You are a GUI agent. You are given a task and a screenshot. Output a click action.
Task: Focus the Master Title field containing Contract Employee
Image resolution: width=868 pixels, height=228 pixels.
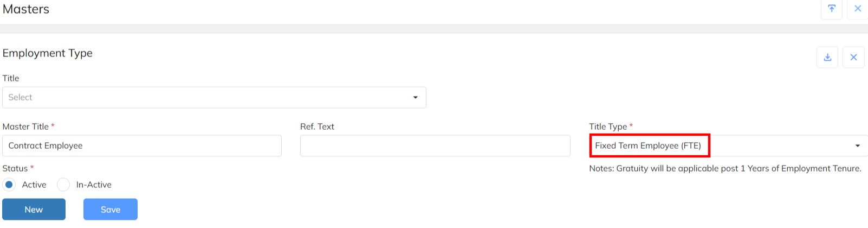[x=142, y=146]
